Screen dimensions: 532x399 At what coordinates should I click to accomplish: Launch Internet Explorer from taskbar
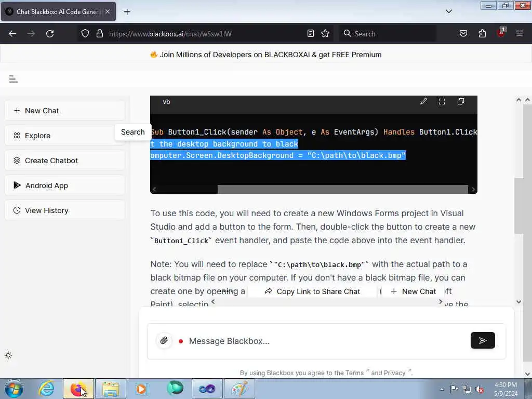click(x=46, y=389)
